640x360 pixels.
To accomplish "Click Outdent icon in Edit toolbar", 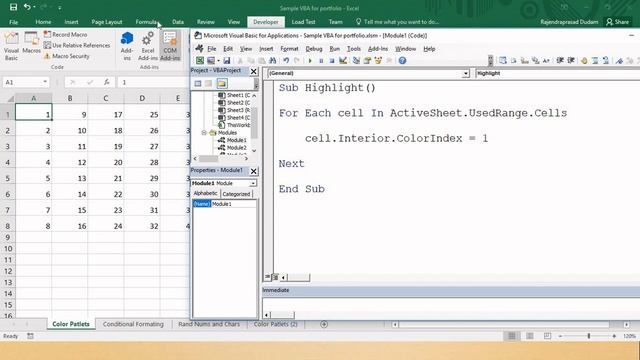I will tap(571, 61).
